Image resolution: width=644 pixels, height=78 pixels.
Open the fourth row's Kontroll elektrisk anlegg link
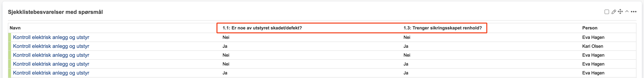(51, 64)
